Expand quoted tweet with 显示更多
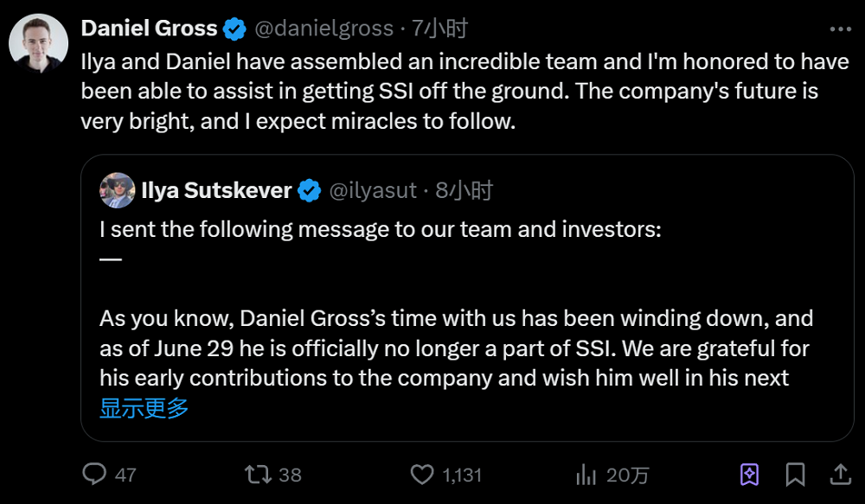865x504 pixels. [x=144, y=408]
